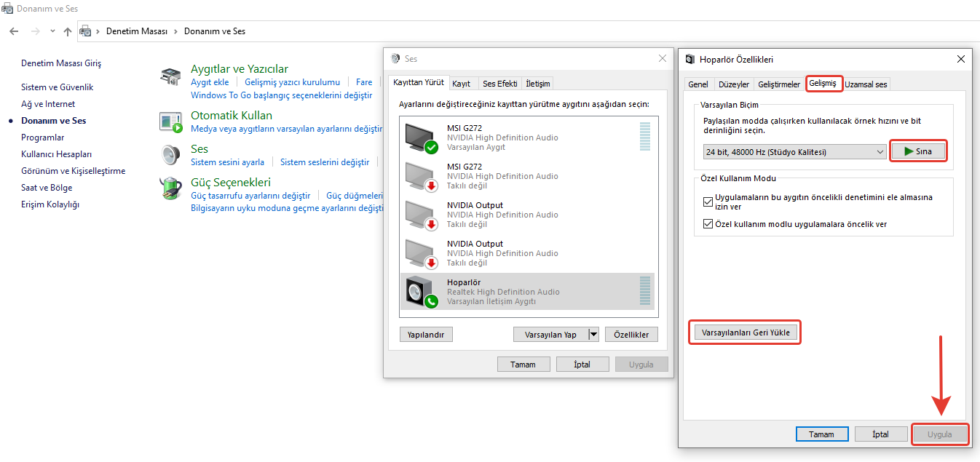Go back with the back arrow button

[x=14, y=31]
